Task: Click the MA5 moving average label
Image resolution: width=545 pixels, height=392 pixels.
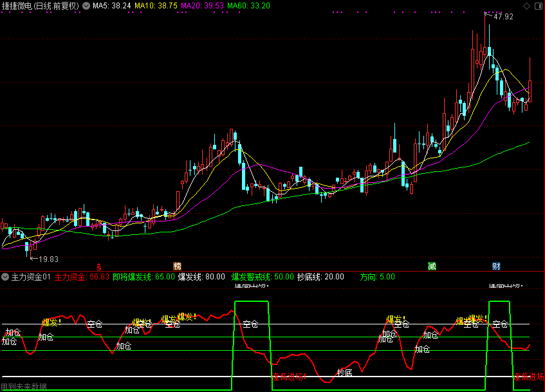Action: (112, 6)
